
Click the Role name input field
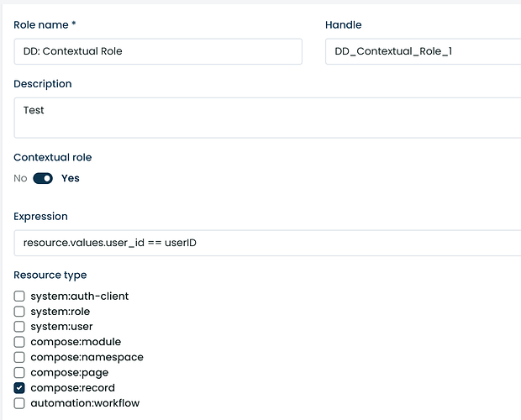click(x=158, y=51)
